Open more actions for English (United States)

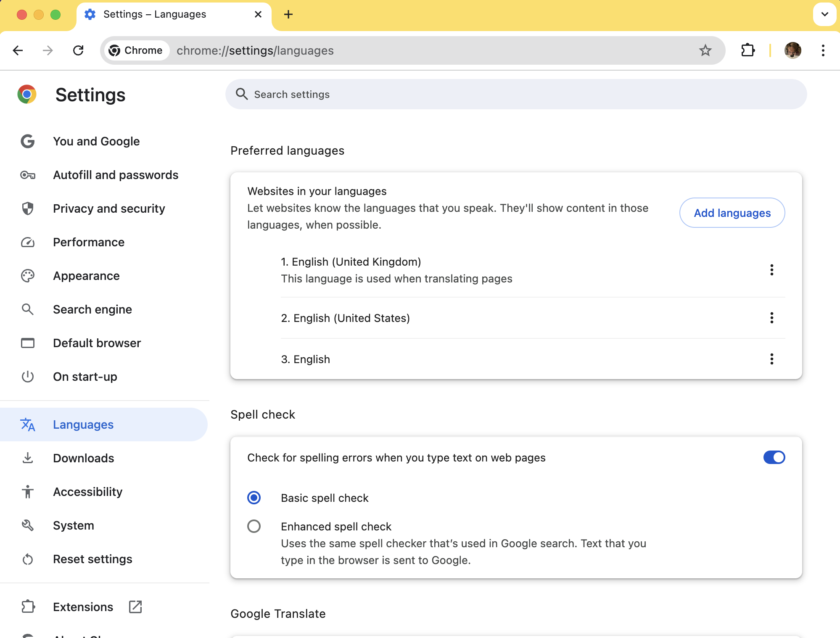click(x=771, y=318)
